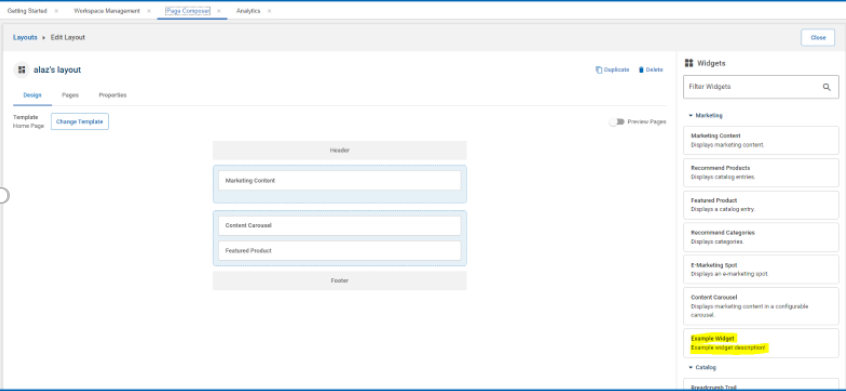This screenshot has height=391, width=846.
Task: Select the highlighted Example Widget card
Action: tap(761, 343)
